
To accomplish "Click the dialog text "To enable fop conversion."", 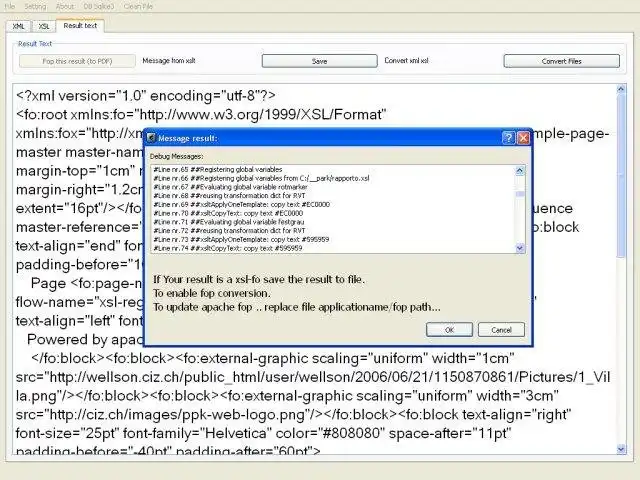I will [212, 293].
